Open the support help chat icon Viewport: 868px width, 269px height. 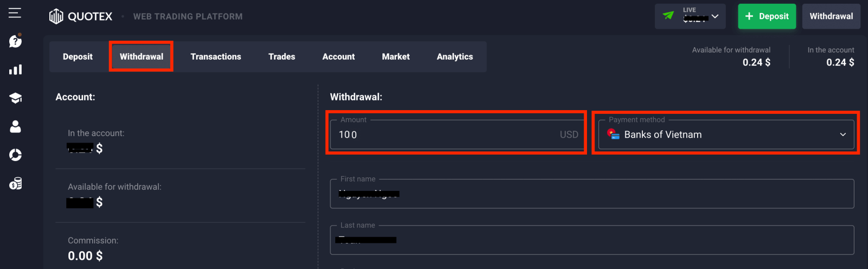tap(15, 41)
